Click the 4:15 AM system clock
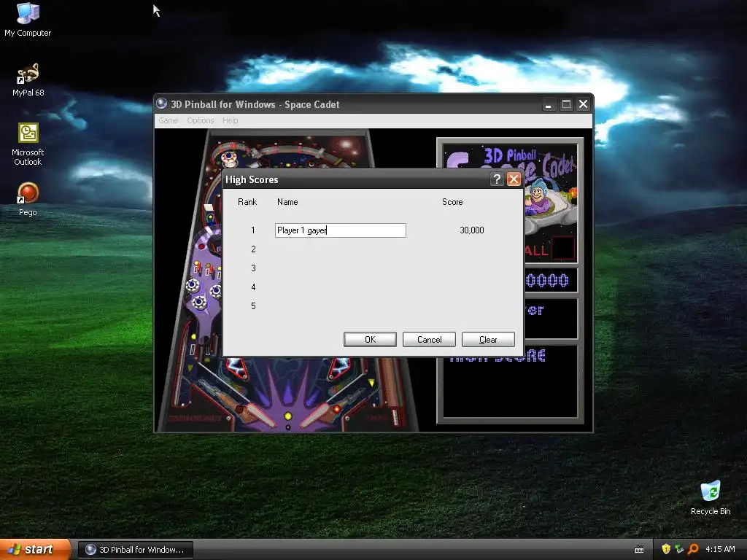This screenshot has height=560, width=747. 720,549
